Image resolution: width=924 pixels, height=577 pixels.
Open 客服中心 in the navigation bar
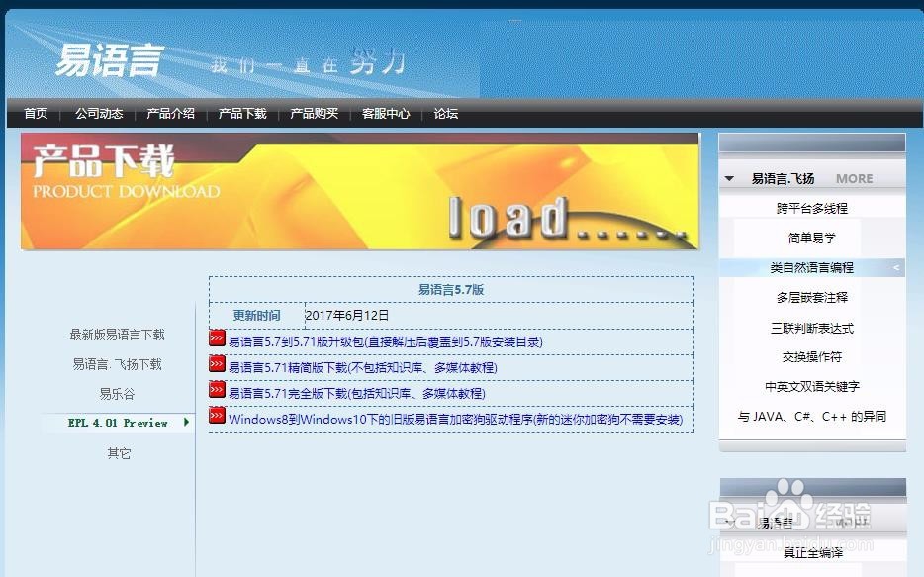tap(386, 113)
